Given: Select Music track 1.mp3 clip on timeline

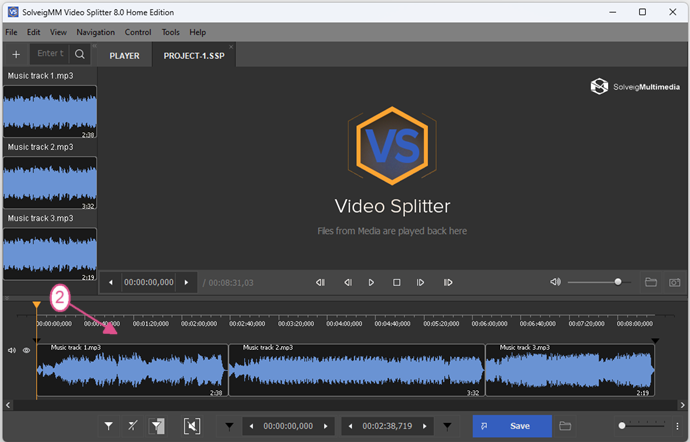Looking at the screenshot, I should click(x=132, y=370).
